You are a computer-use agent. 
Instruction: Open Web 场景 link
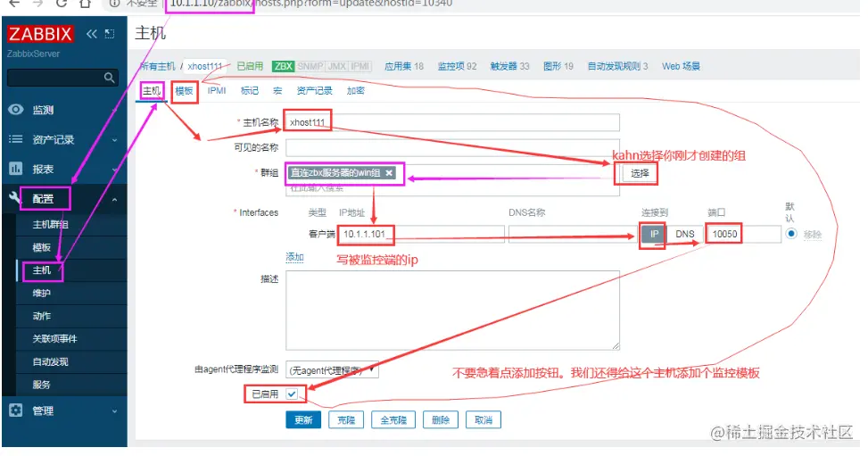tap(681, 66)
